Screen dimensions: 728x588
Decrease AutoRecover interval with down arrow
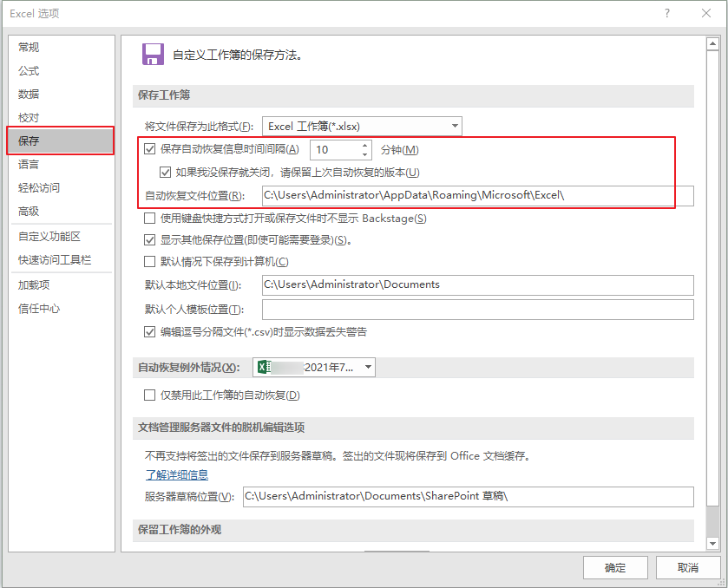point(365,154)
